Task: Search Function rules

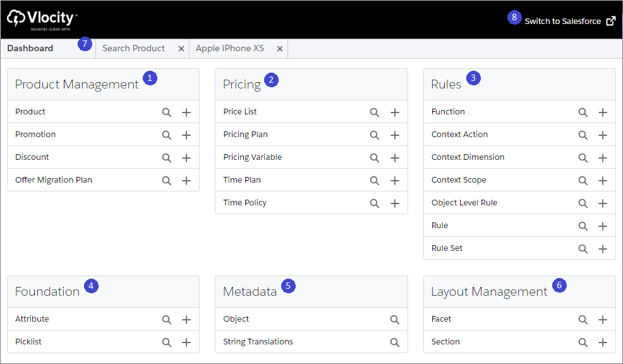Action: point(583,112)
